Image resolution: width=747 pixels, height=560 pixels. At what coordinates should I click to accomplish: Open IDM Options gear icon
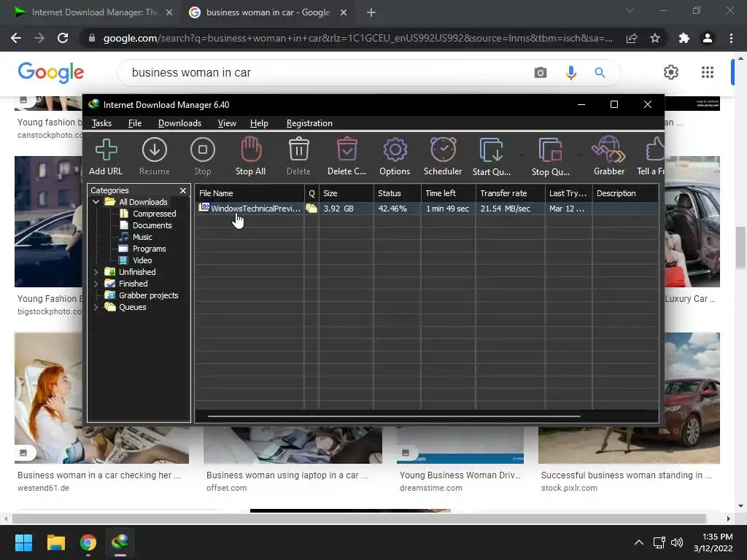click(395, 149)
